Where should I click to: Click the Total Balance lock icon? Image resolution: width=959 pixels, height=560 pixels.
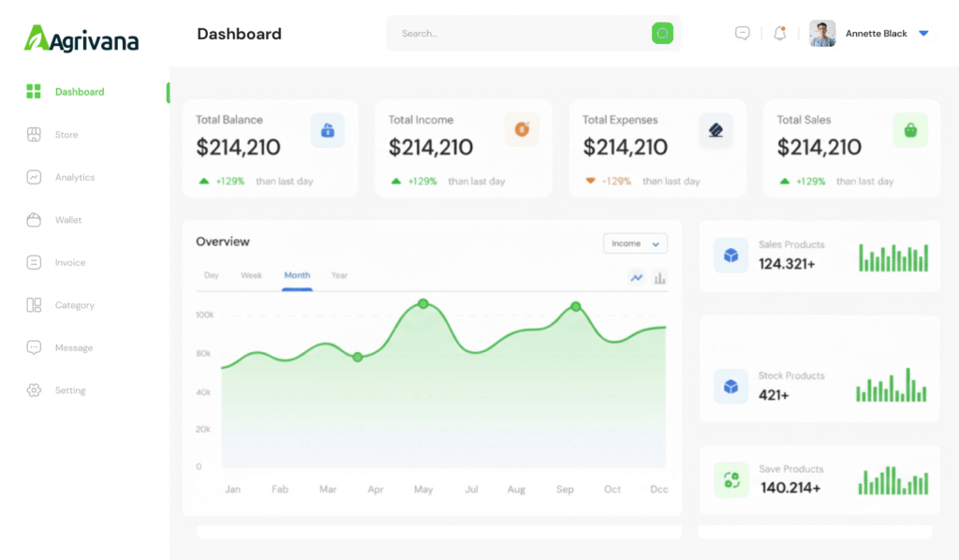pyautogui.click(x=328, y=130)
